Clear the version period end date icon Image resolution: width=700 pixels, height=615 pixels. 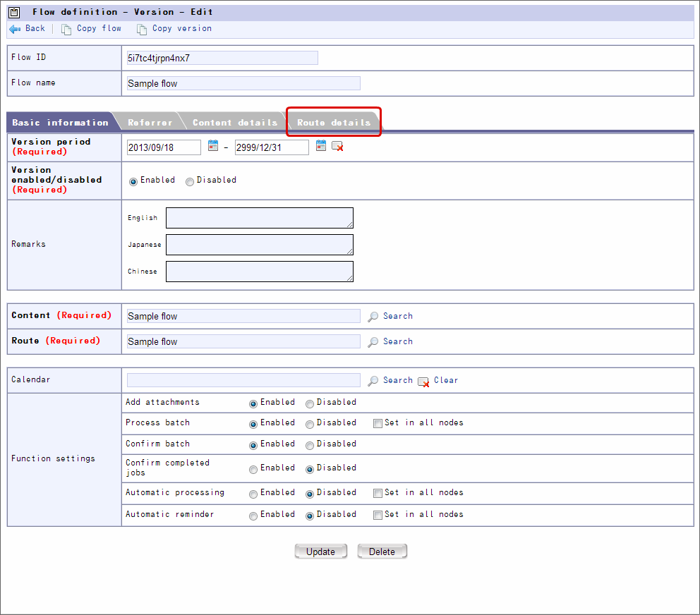pyautogui.click(x=337, y=147)
